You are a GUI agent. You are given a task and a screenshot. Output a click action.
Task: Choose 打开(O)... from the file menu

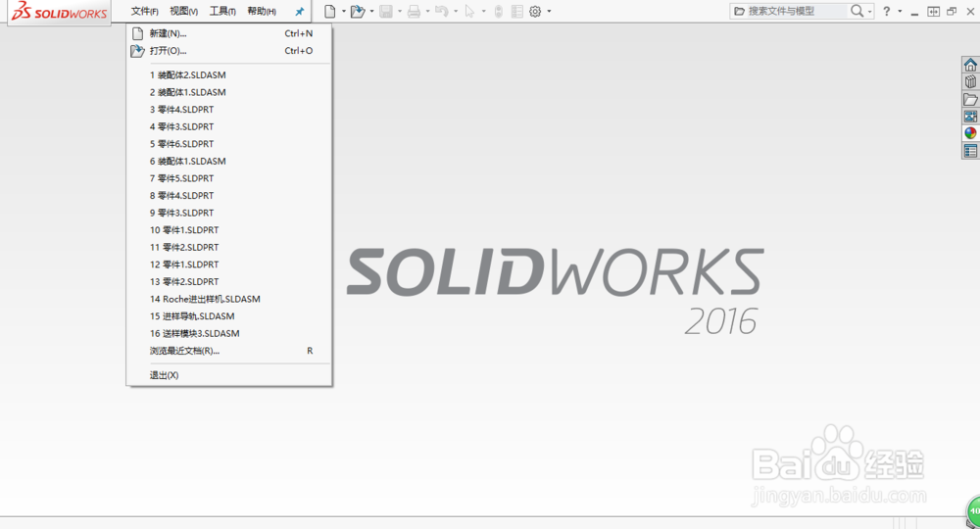tap(228, 51)
